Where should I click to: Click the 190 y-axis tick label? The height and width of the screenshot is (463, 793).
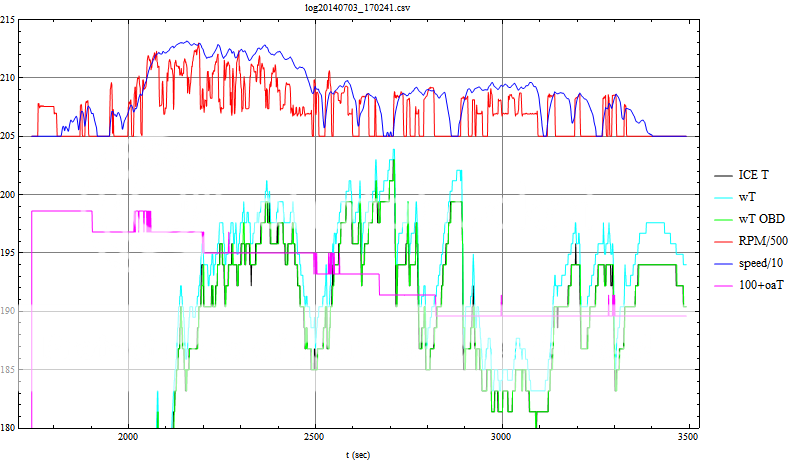tap(8, 311)
